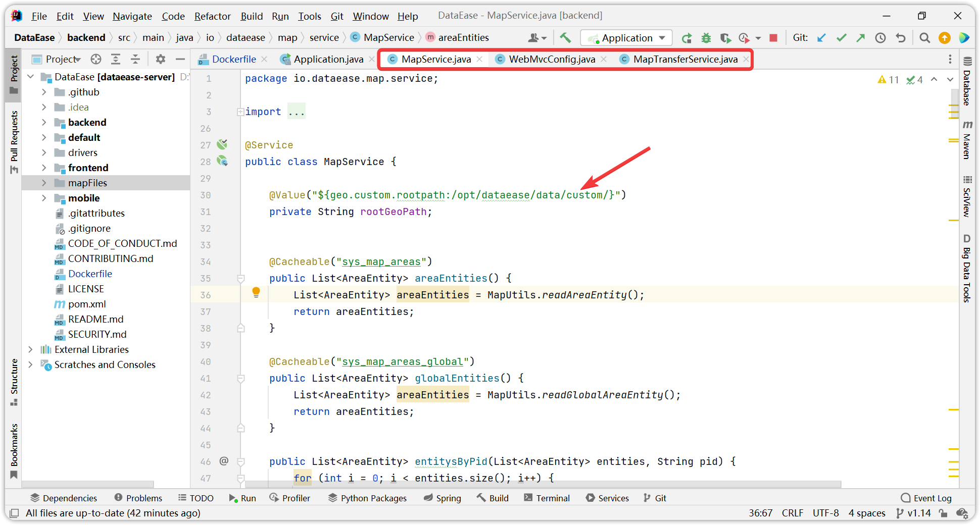Open the Refactor menu
The height and width of the screenshot is (525, 980).
click(x=212, y=16)
